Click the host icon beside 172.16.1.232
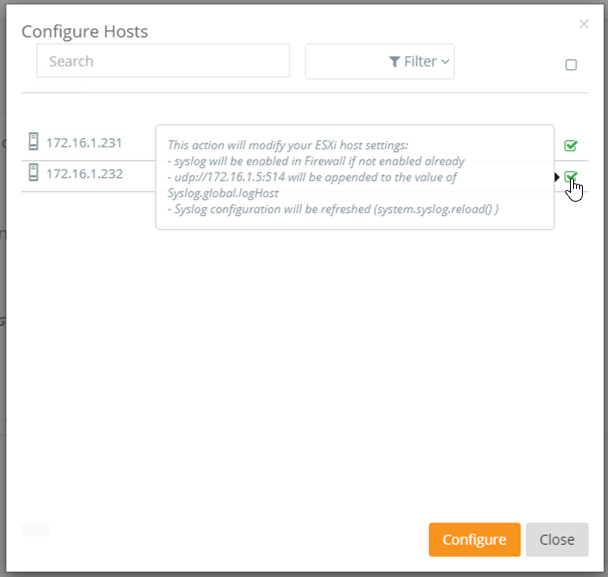The height and width of the screenshot is (577, 608). pyautogui.click(x=33, y=172)
